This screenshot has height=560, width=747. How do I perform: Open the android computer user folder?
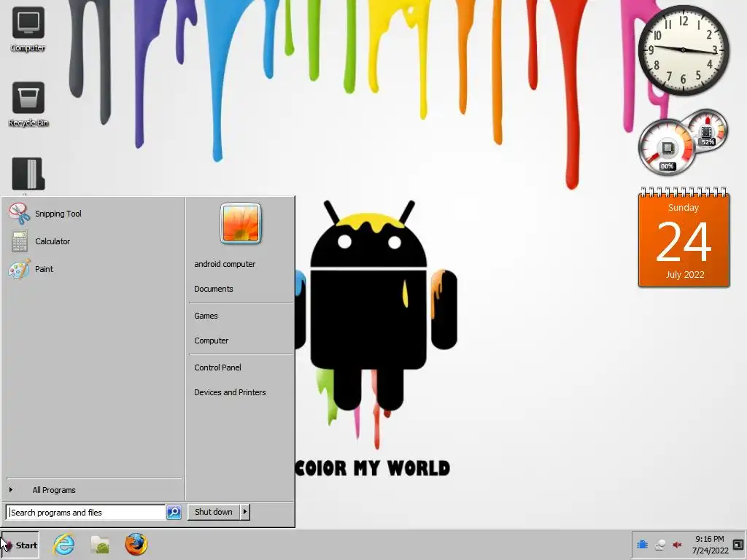(225, 264)
